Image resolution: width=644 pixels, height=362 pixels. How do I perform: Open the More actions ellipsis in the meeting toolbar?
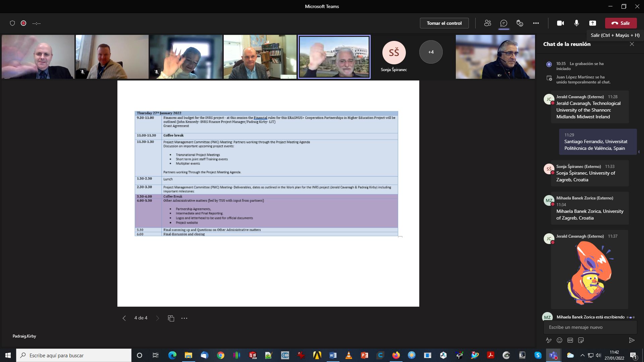tap(536, 23)
